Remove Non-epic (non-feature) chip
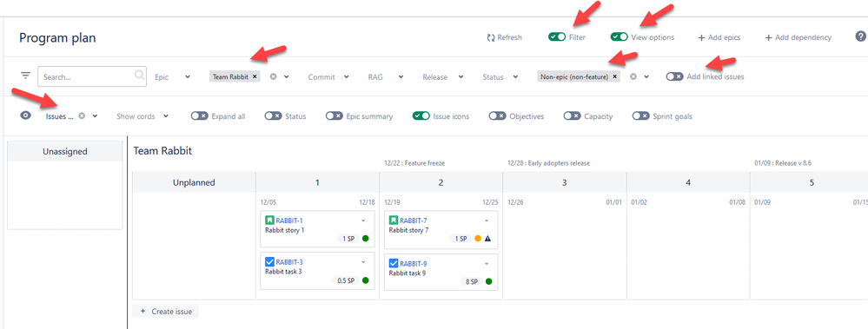This screenshot has height=329, width=868. pos(614,77)
